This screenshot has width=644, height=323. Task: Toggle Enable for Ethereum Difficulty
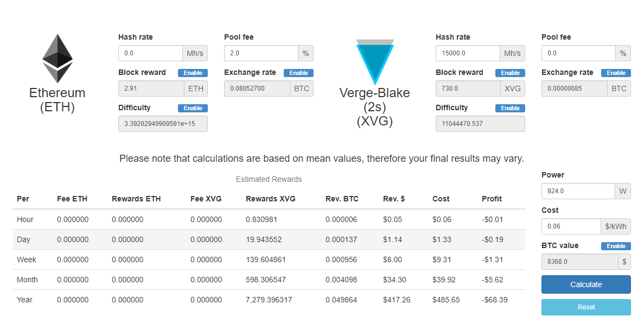(x=193, y=108)
